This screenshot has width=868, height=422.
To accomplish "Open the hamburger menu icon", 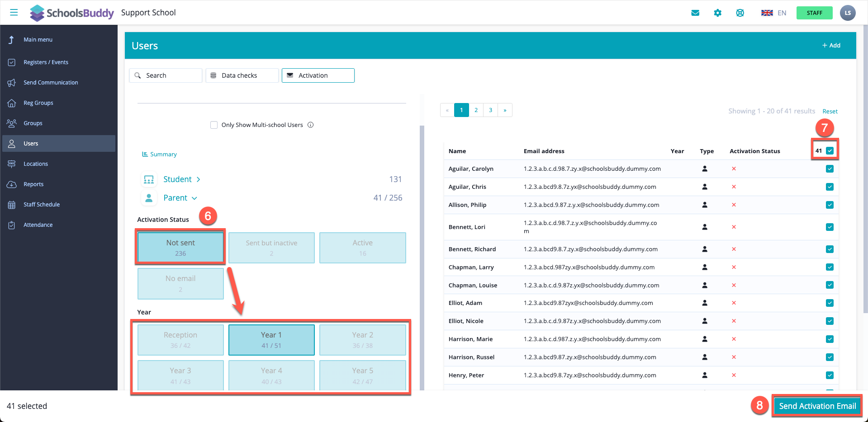I will click(14, 12).
